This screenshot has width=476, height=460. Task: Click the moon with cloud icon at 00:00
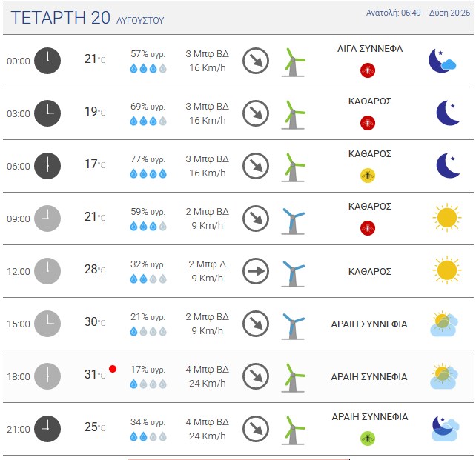pyautogui.click(x=442, y=61)
